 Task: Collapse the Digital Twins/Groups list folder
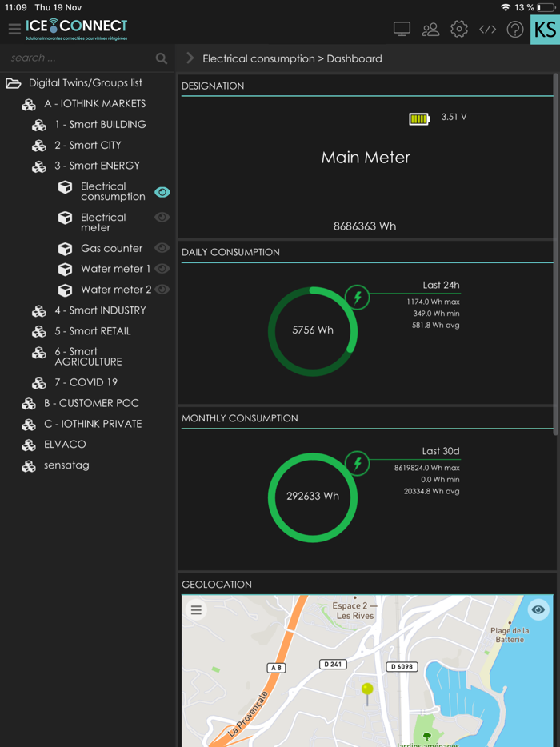pos(14,83)
